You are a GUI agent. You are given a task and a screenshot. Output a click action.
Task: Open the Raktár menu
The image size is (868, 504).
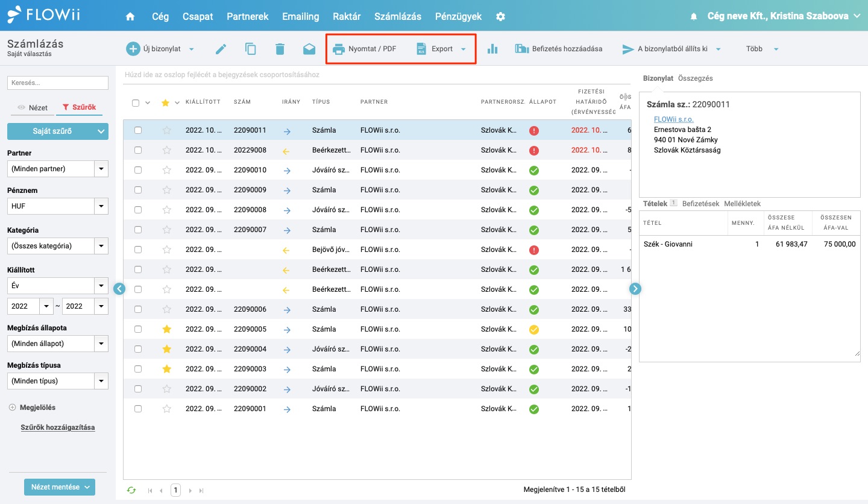(x=347, y=17)
